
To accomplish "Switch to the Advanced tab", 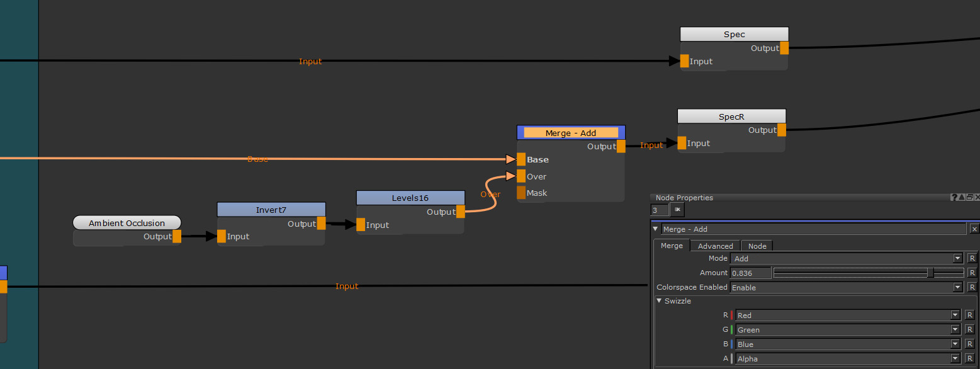I will [x=715, y=246].
